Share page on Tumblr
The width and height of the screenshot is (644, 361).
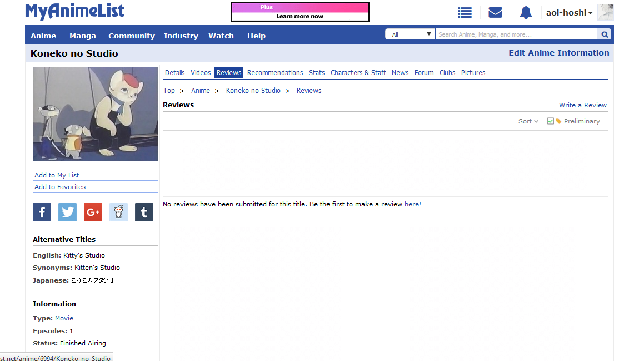[x=144, y=212]
